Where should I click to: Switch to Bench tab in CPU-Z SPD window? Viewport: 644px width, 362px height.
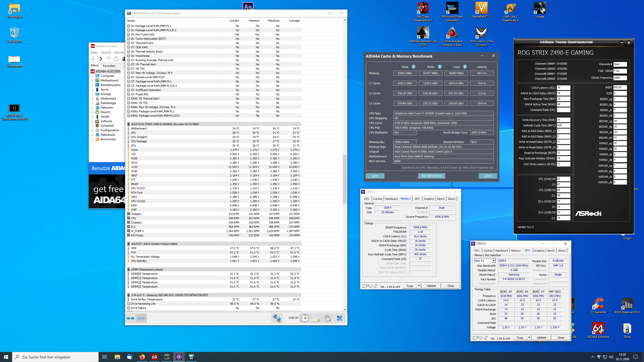pos(551,251)
